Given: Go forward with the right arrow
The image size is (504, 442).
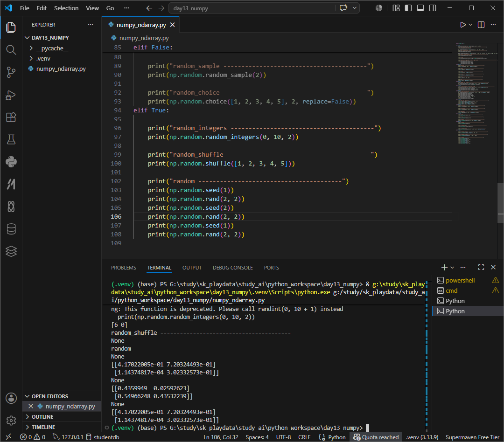Looking at the screenshot, I should (161, 8).
